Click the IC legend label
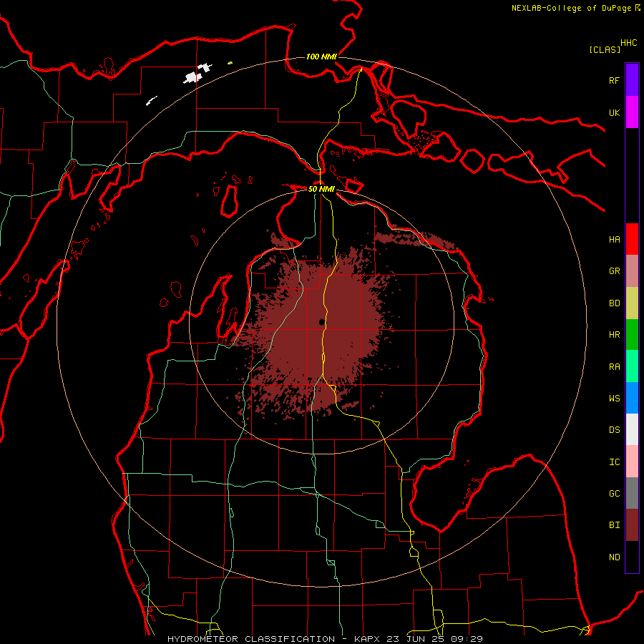Screen dimensions: 644x644 click(614, 462)
